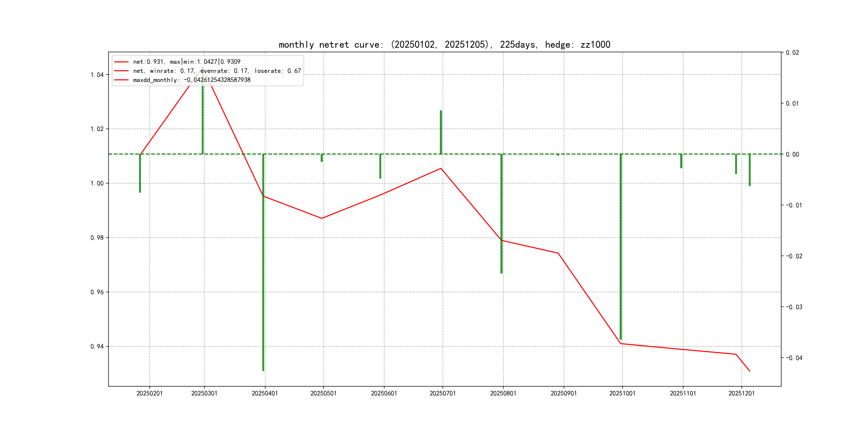Click the positive green bar near 20250701

click(x=441, y=132)
